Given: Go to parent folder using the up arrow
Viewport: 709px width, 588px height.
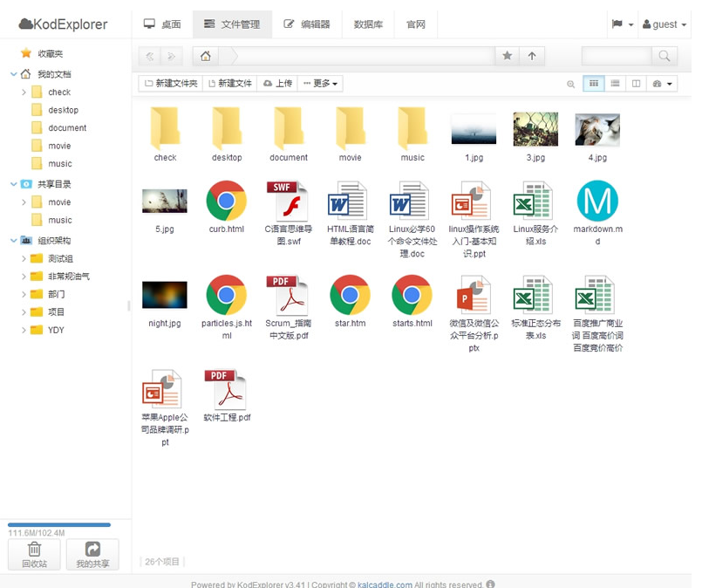Looking at the screenshot, I should tap(532, 54).
